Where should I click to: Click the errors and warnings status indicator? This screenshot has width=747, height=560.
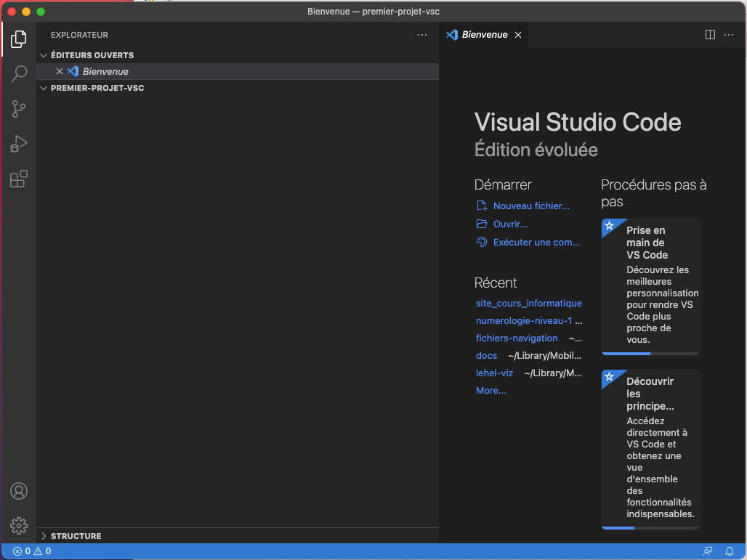click(32, 551)
